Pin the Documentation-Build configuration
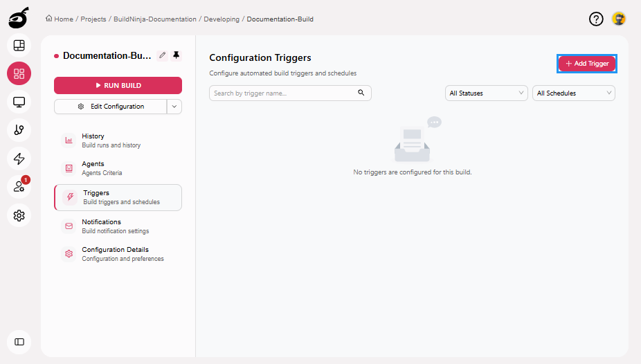 (176, 55)
